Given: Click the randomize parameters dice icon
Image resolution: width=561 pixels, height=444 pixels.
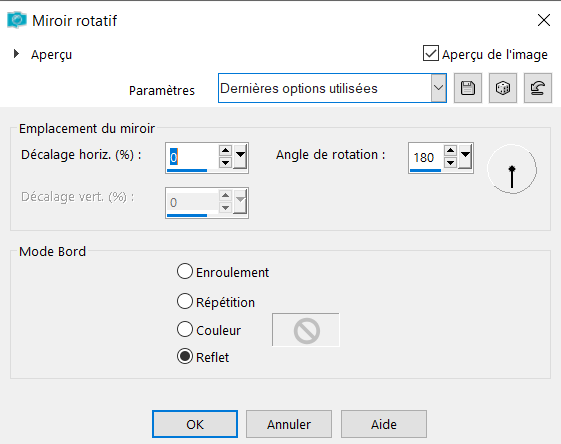Looking at the screenshot, I should [x=503, y=88].
